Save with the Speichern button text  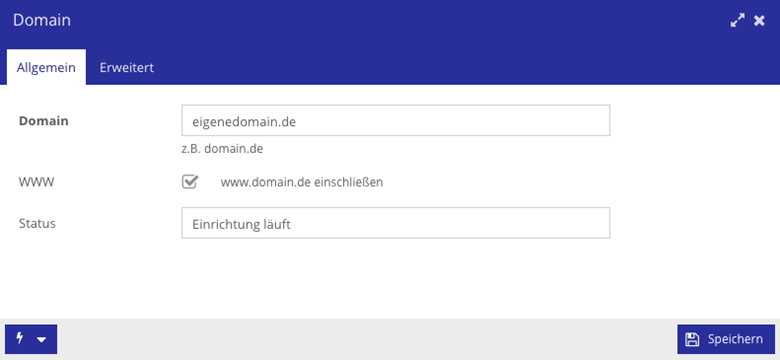coord(735,339)
